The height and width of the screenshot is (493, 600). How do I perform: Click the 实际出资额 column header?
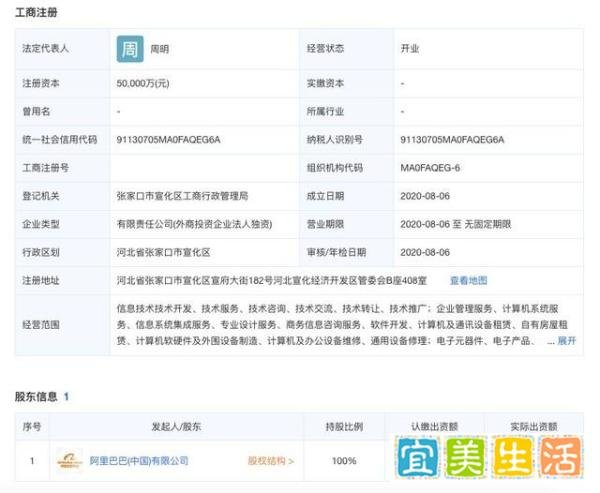pos(534,426)
